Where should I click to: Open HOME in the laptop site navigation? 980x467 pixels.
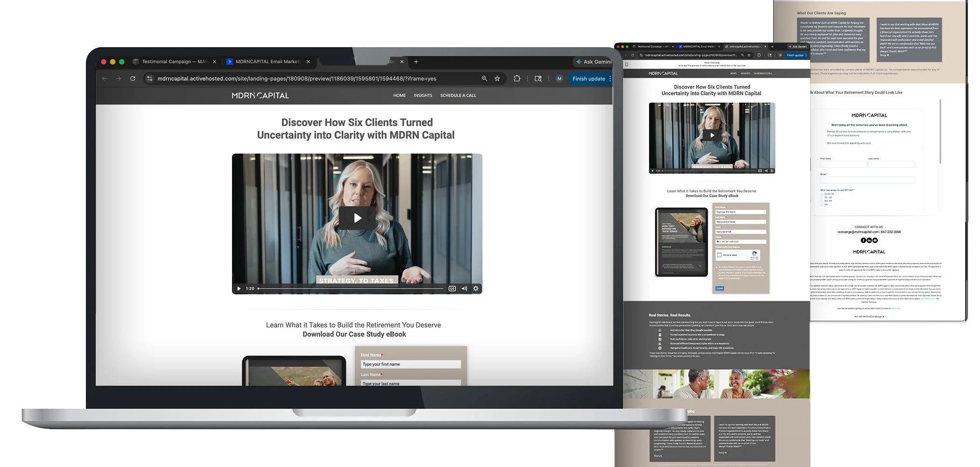[399, 95]
